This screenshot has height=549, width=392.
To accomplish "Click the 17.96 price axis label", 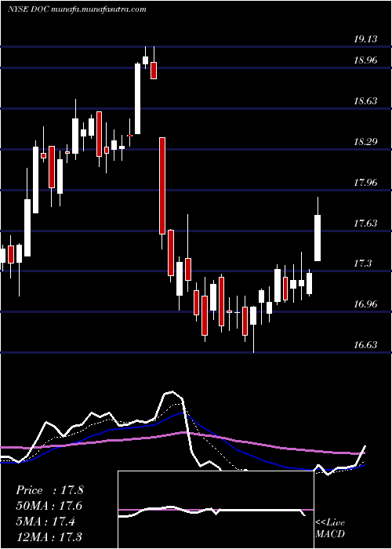I will coord(365,183).
